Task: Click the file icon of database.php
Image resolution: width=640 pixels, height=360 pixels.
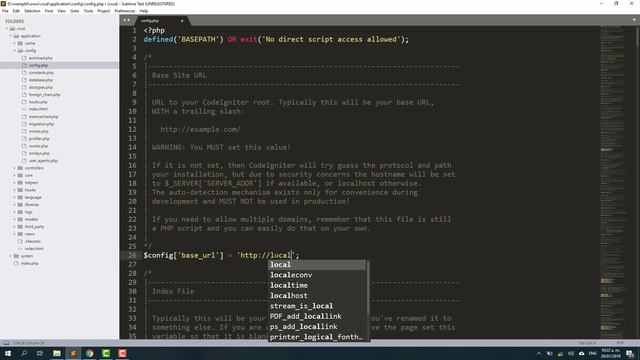Action: [x=24, y=80]
